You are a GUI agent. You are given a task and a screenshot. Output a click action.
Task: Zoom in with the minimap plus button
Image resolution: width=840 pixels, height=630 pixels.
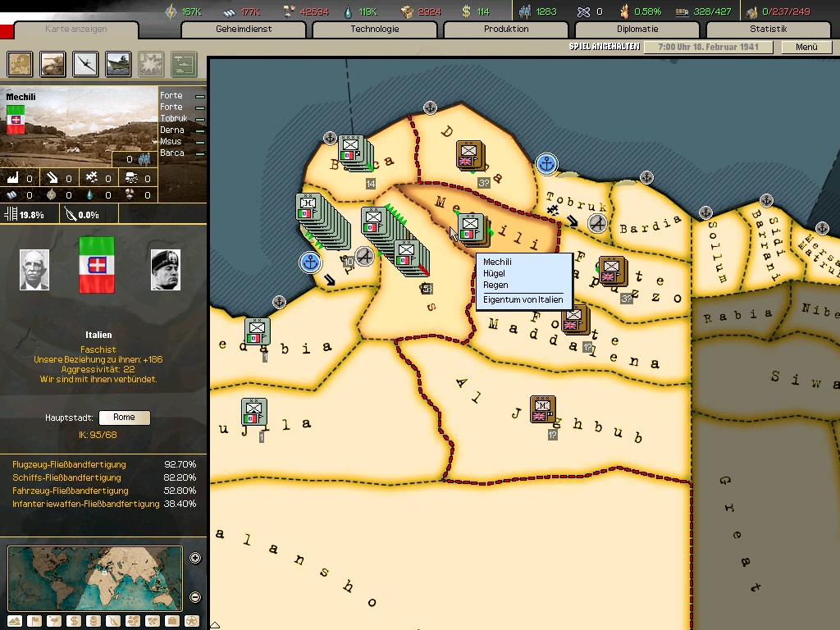coord(195,559)
